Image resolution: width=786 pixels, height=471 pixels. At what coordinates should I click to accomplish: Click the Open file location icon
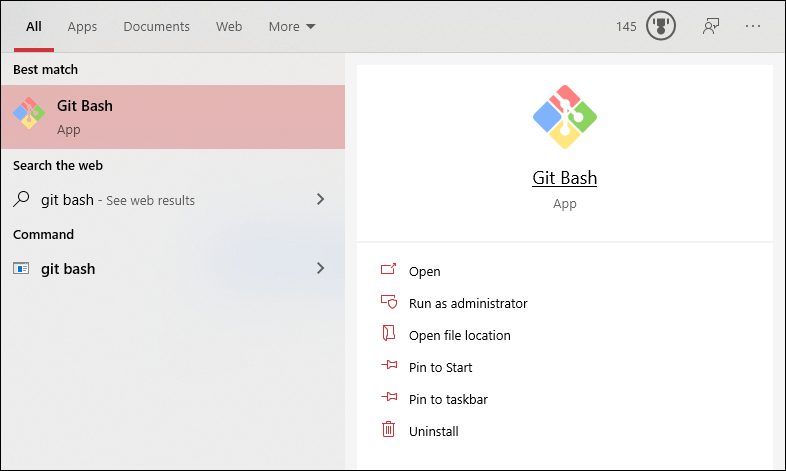click(388, 334)
